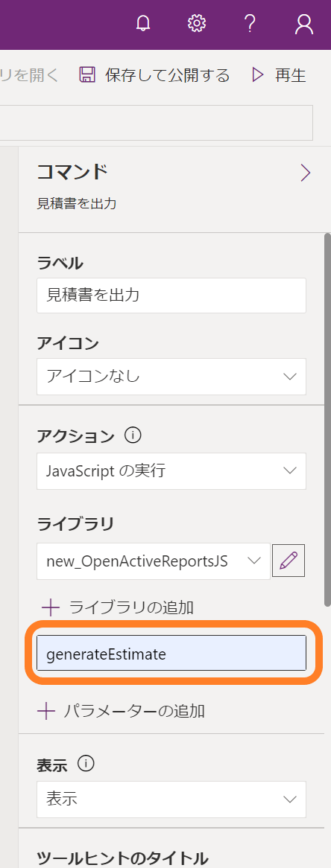Open the JavaScript の実行 action dropdown
The width and height of the screenshot is (331, 868).
(x=171, y=471)
